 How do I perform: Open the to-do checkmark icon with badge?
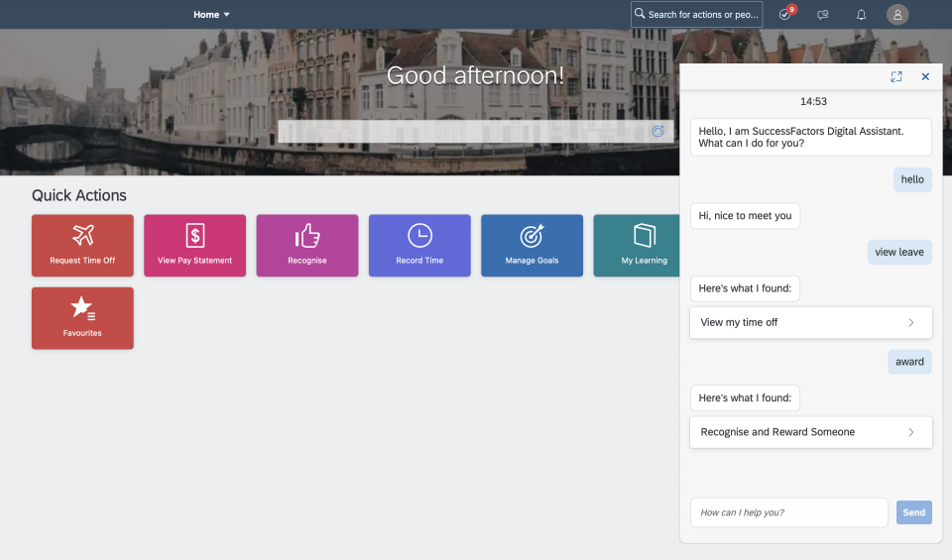point(785,13)
